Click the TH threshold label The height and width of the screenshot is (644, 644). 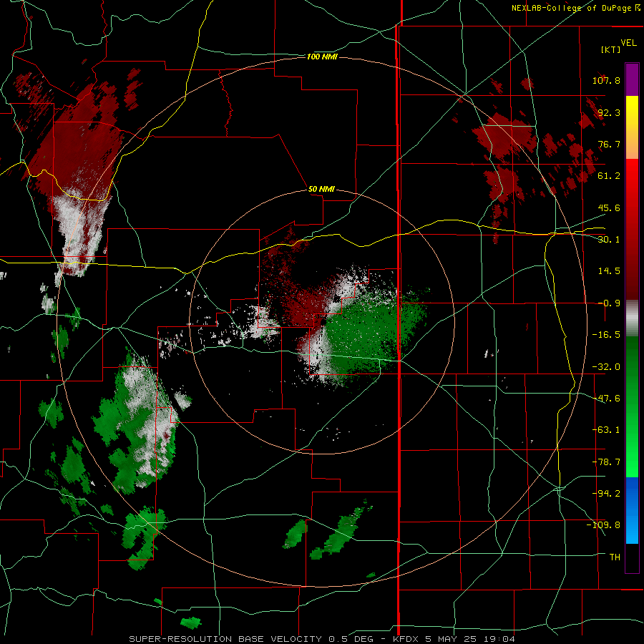[x=615, y=557]
